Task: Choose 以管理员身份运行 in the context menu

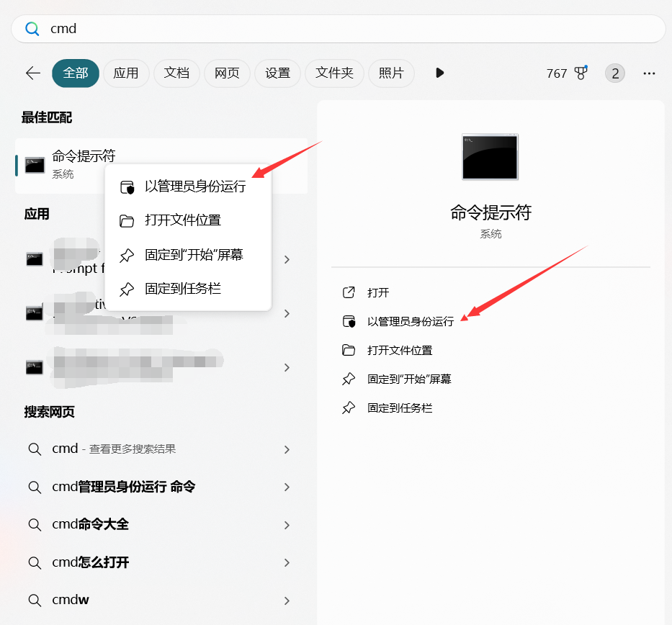Action: (x=188, y=186)
